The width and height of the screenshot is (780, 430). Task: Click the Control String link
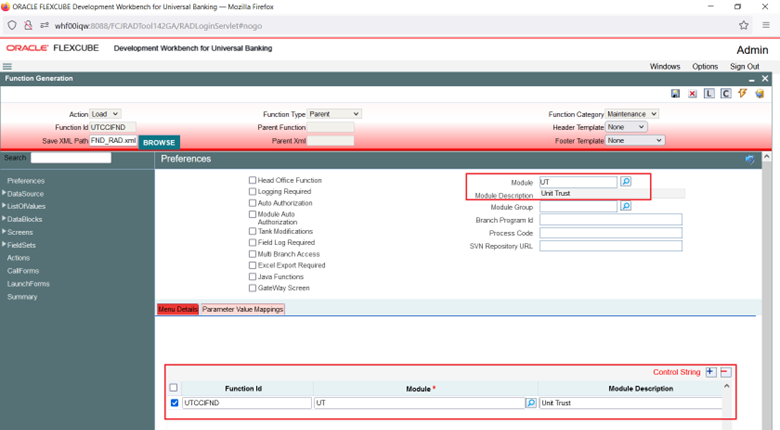677,372
